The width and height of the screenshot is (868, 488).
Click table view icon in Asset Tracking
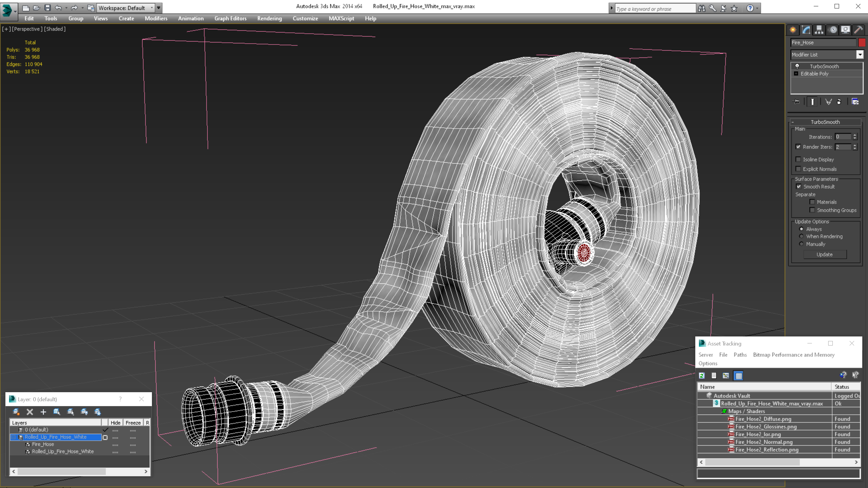pyautogui.click(x=738, y=376)
